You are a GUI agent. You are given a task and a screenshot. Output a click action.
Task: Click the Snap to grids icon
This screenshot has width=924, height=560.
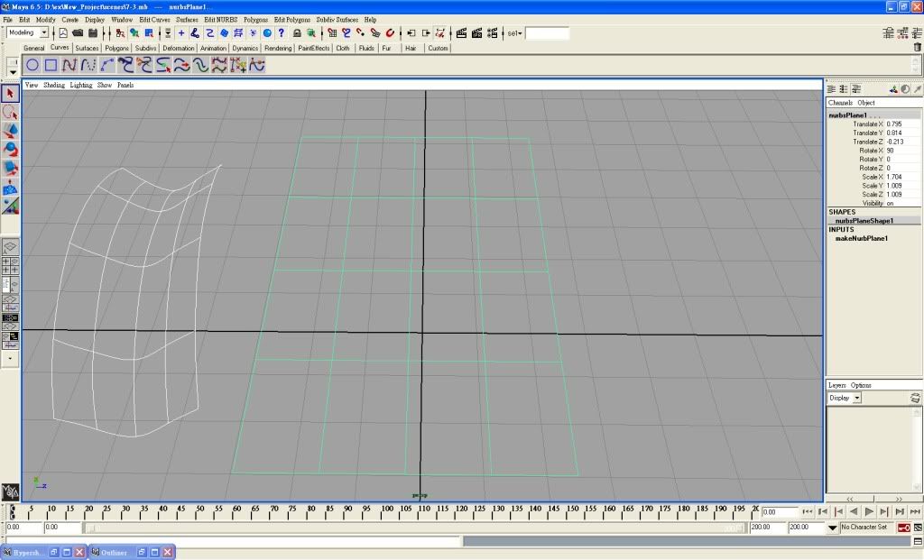pyautogui.click(x=332, y=33)
